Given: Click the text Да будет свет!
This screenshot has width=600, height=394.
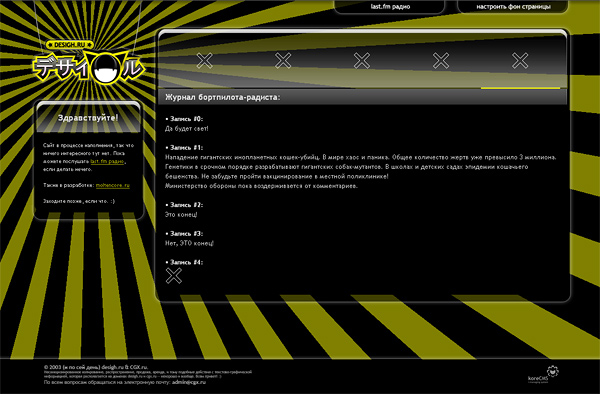Looking at the screenshot, I should pos(187,129).
